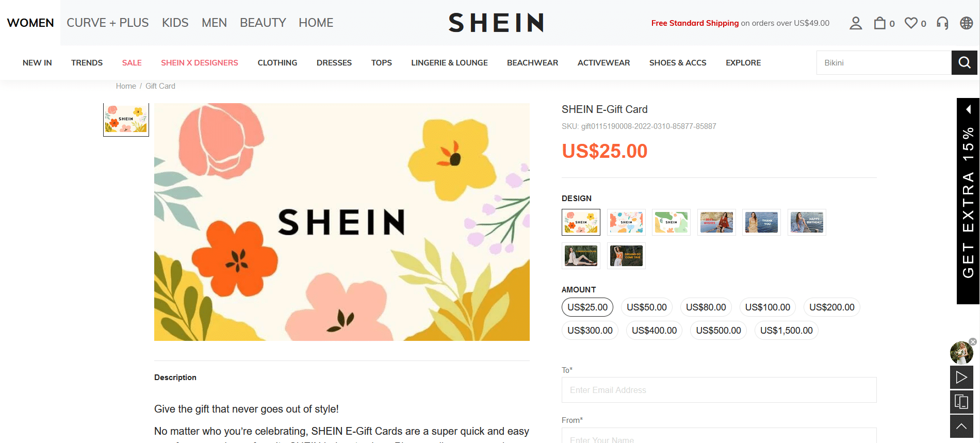Open customer support headset icon

[x=942, y=23]
